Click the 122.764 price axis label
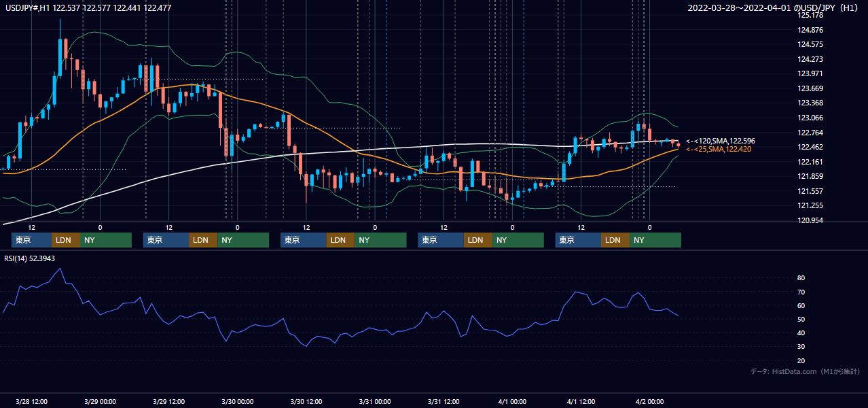The width and height of the screenshot is (868, 408). pyautogui.click(x=810, y=133)
